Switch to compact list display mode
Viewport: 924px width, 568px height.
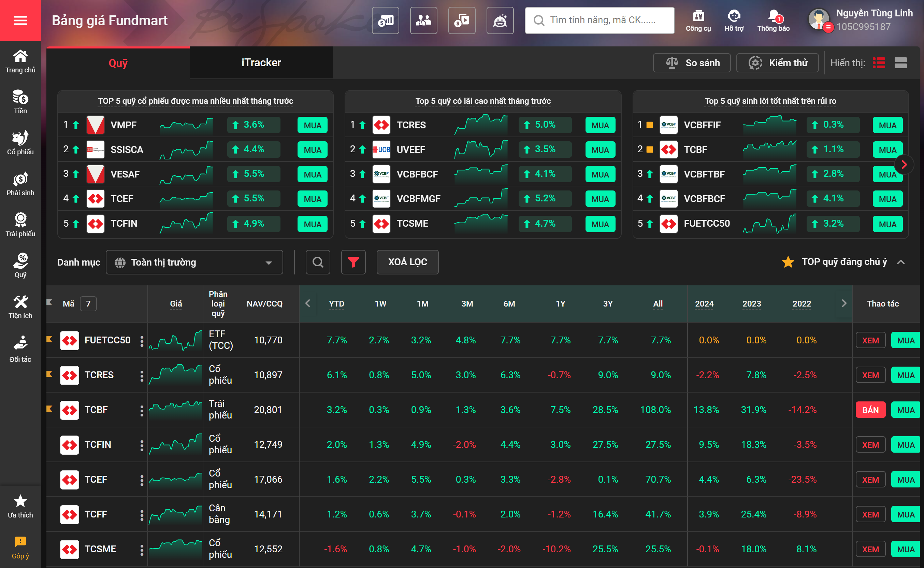pos(879,63)
